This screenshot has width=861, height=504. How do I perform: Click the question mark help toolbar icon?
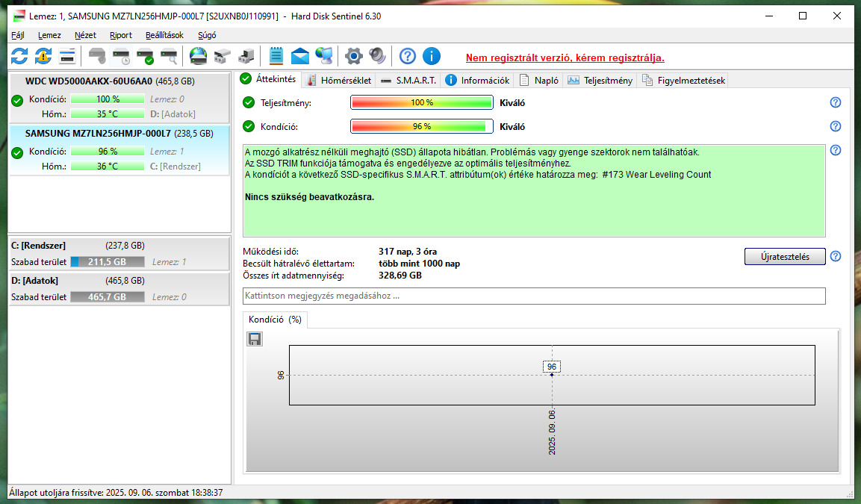pos(408,56)
